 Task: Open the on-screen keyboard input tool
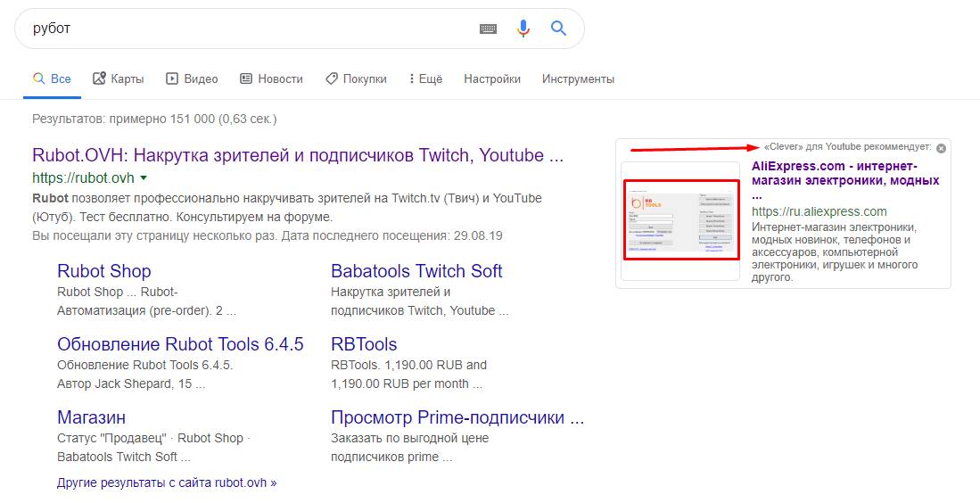coord(488,29)
